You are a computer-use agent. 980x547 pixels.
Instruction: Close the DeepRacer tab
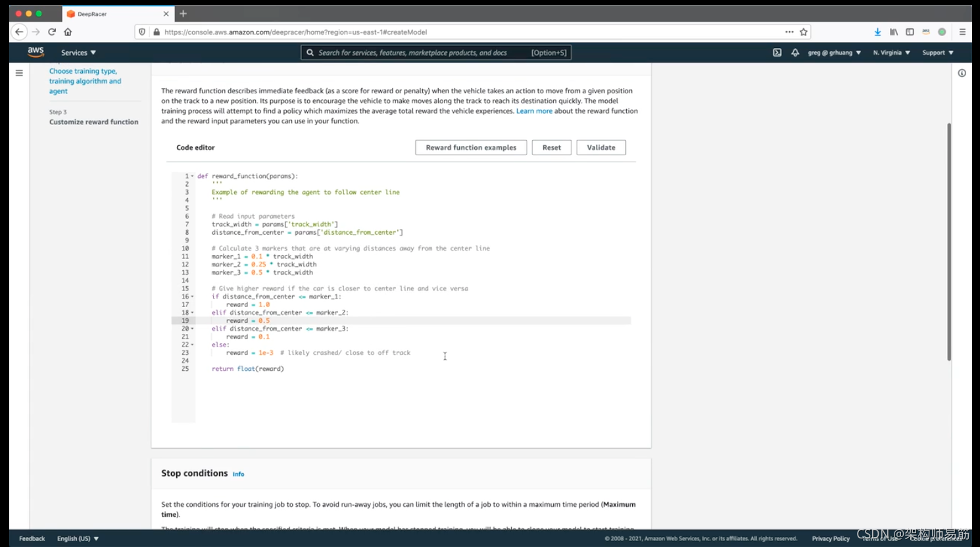click(x=166, y=14)
